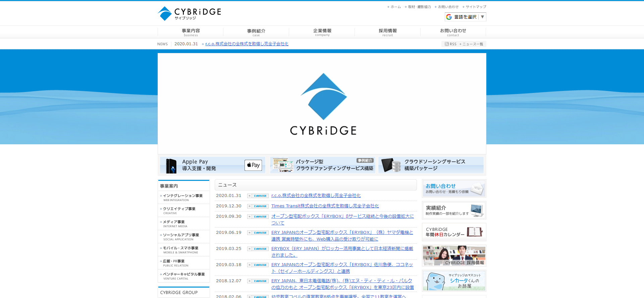Open the Apple Pay 導入支援・開発 banner
This screenshot has width=644, height=298.
tap(212, 165)
